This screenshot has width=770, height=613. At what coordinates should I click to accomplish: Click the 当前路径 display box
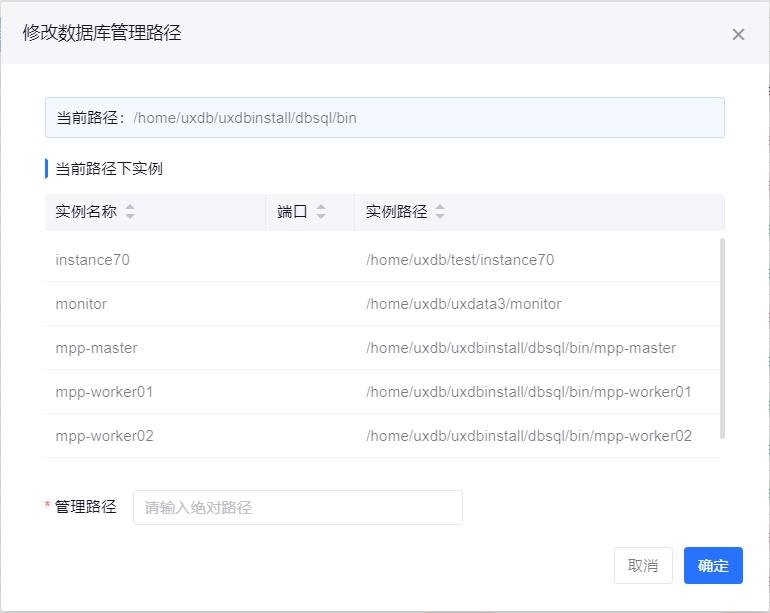[384, 118]
